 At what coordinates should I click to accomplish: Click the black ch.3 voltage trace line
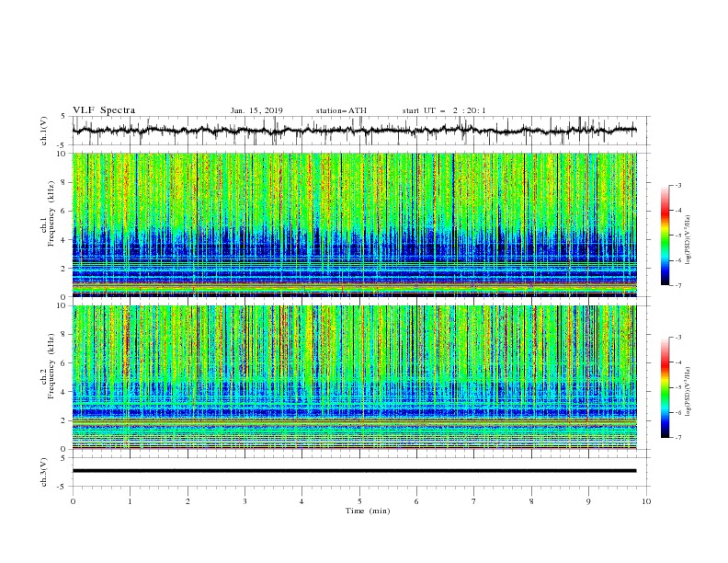click(354, 471)
